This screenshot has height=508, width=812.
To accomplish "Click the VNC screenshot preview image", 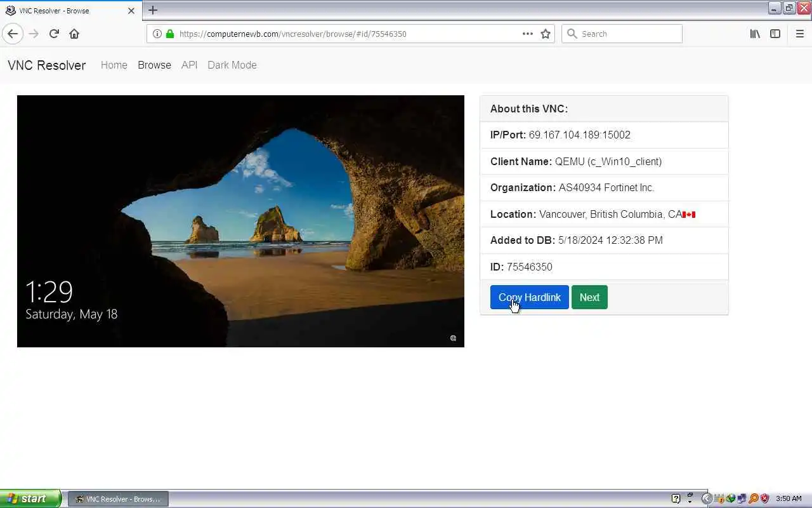I will tap(240, 221).
